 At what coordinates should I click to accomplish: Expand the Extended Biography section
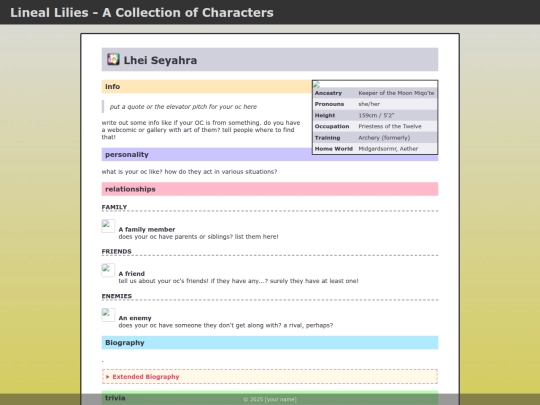tap(270, 376)
